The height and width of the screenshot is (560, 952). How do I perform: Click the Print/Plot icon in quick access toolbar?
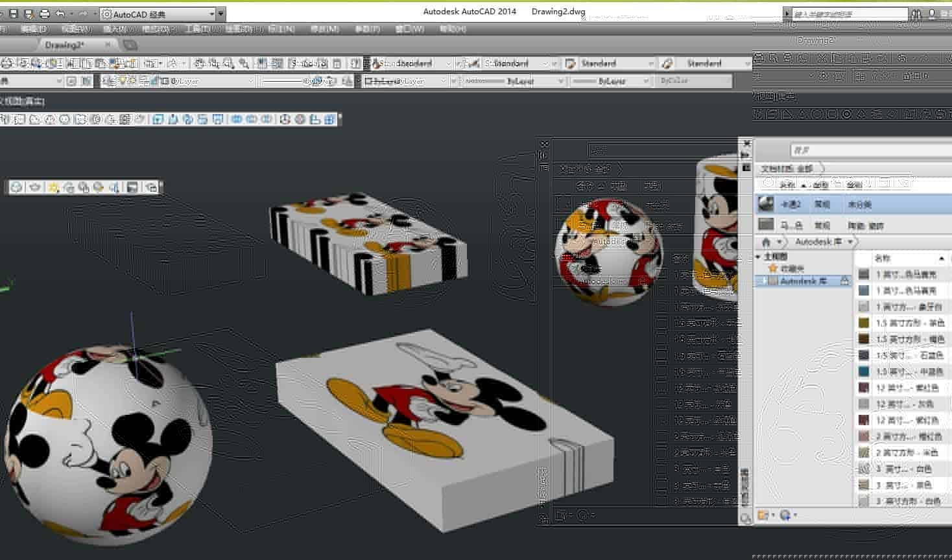pyautogui.click(x=44, y=14)
